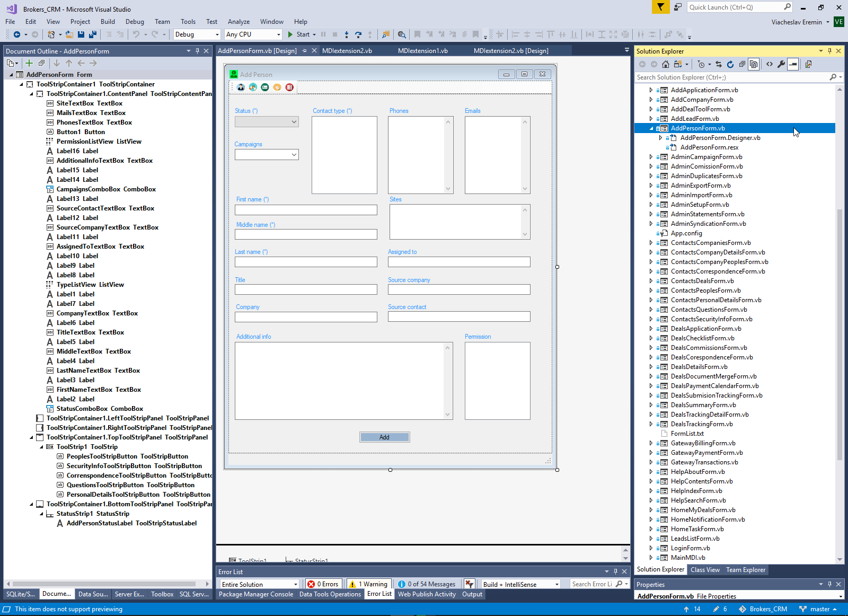Image resolution: width=848 pixels, height=616 pixels.
Task: Click Collapse All icon in Solution Explorer
Action: point(742,64)
